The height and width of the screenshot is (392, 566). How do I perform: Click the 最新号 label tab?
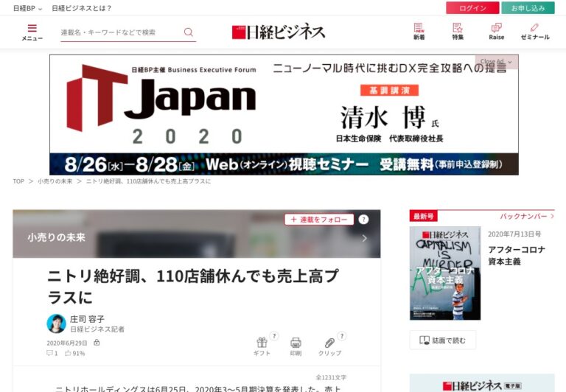424,216
